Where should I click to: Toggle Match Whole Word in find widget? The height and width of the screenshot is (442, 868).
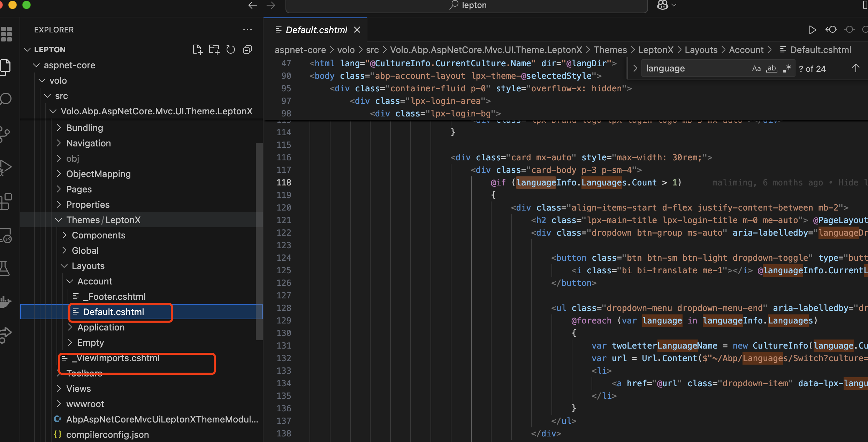[771, 69]
